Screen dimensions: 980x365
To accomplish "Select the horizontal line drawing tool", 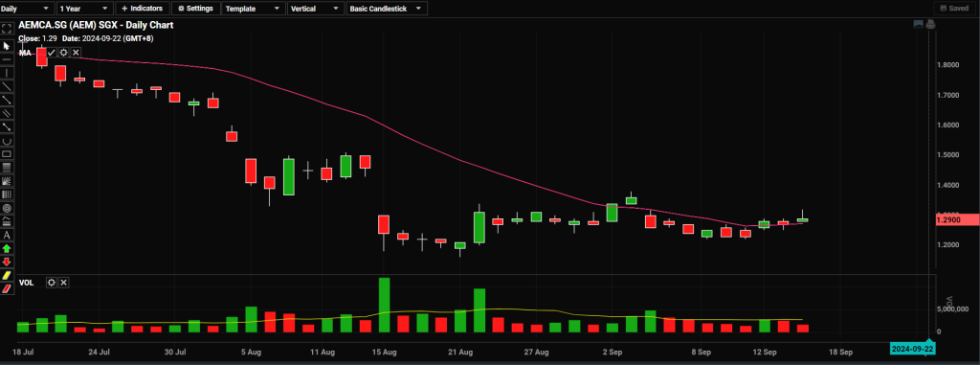I will click(7, 59).
